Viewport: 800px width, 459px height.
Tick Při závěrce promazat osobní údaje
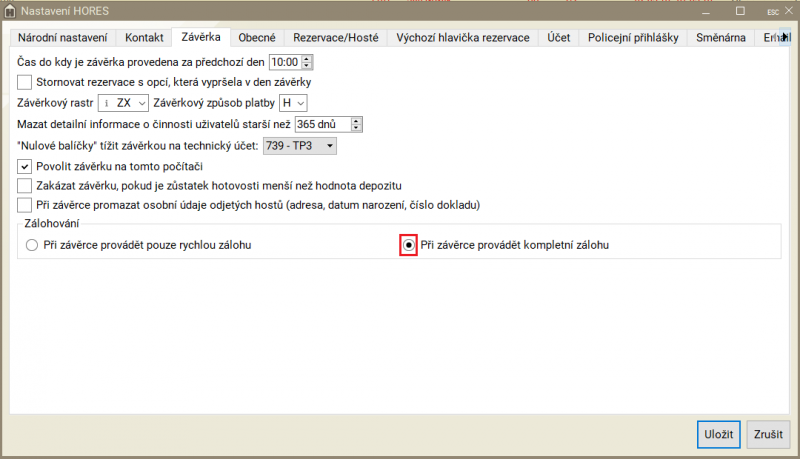tap(25, 205)
